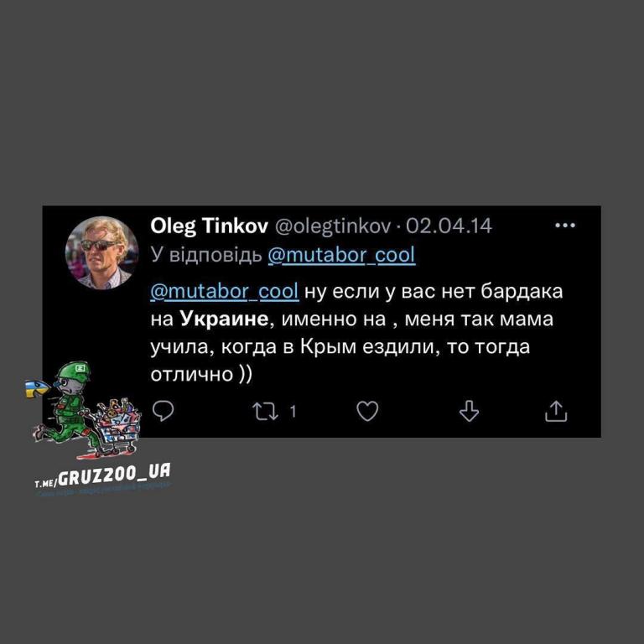
Task: Click the tweet date 02.04.14
Action: 449,226
